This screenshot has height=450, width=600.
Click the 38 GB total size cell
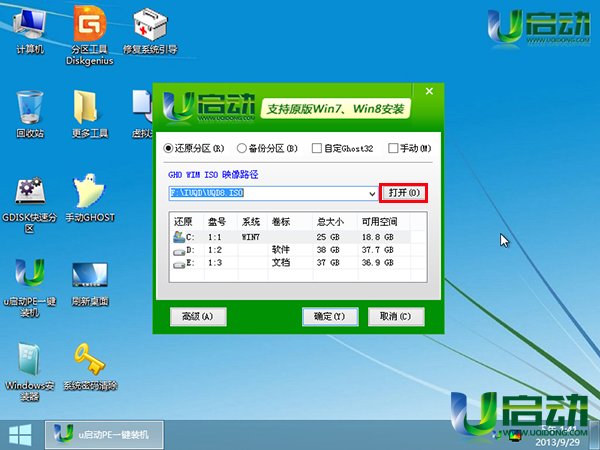tap(328, 250)
